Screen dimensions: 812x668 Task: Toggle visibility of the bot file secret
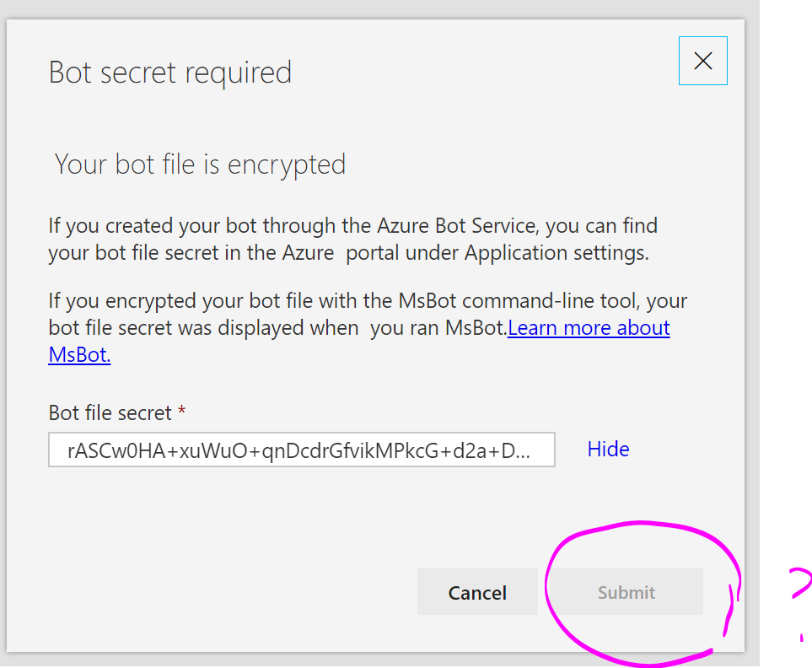point(608,449)
